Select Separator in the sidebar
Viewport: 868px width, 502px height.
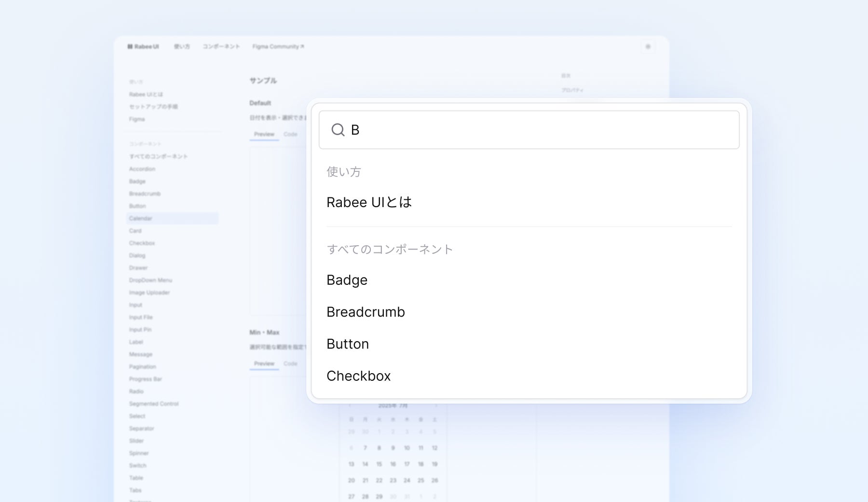[142, 429]
